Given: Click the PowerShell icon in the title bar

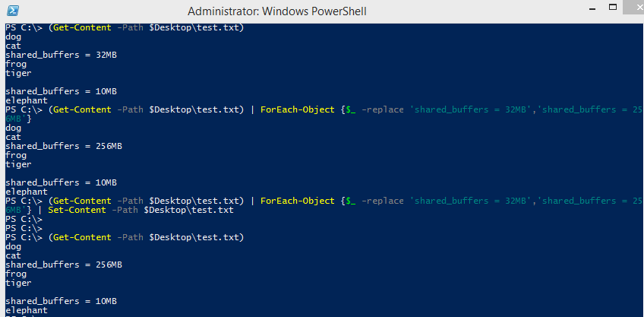Looking at the screenshot, I should (12, 11).
